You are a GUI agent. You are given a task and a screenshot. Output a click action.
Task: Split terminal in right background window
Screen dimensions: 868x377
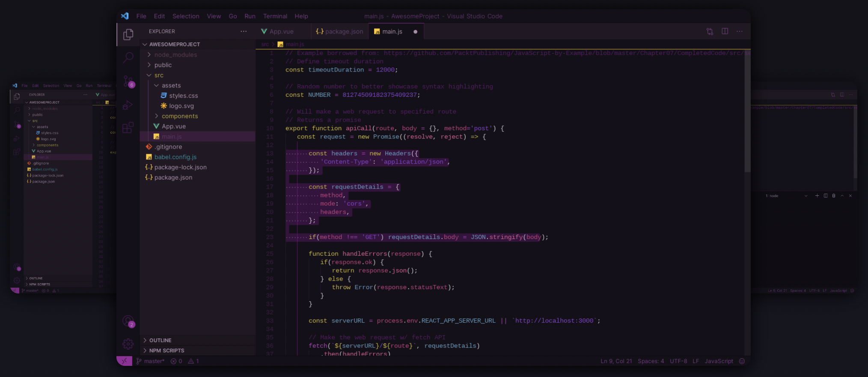pos(826,196)
